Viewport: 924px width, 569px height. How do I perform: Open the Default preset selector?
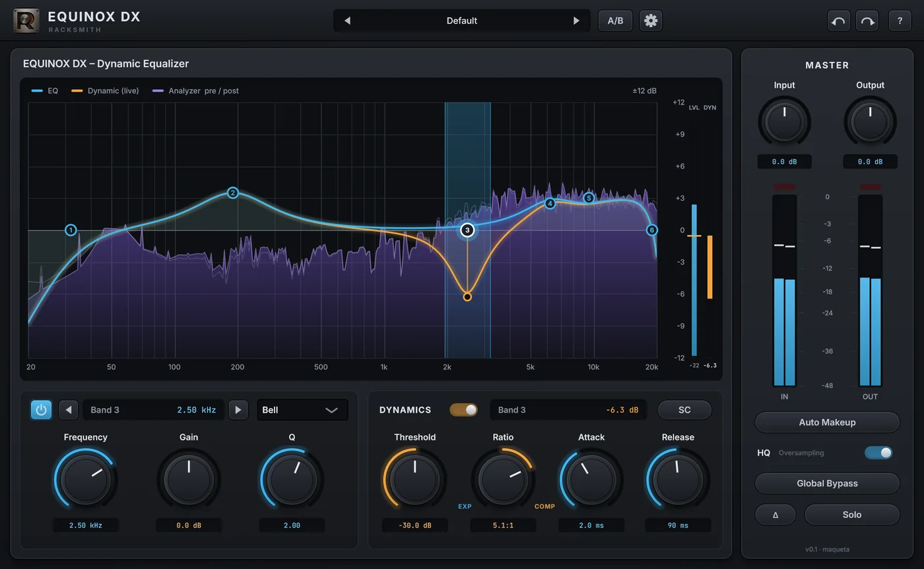pyautogui.click(x=461, y=20)
